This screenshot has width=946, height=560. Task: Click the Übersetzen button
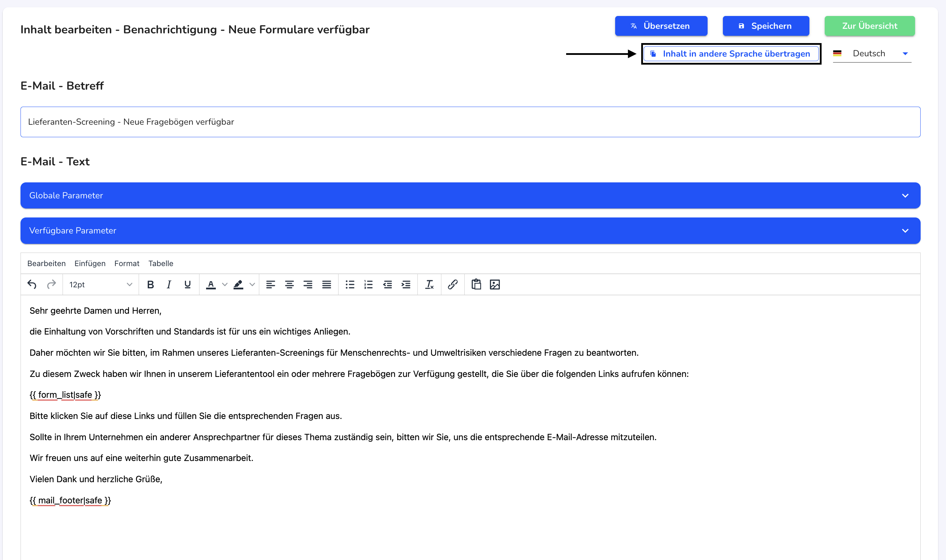click(661, 26)
